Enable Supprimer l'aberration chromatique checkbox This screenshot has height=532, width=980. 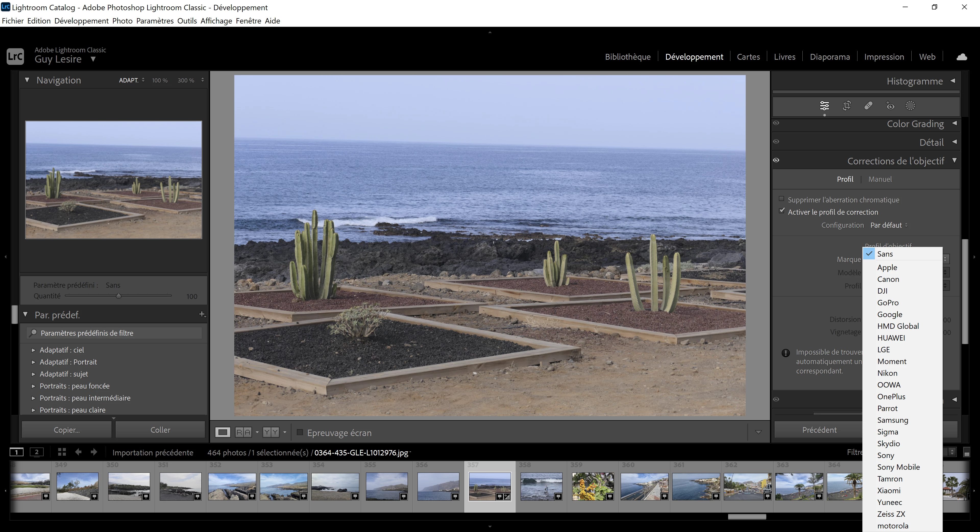781,199
